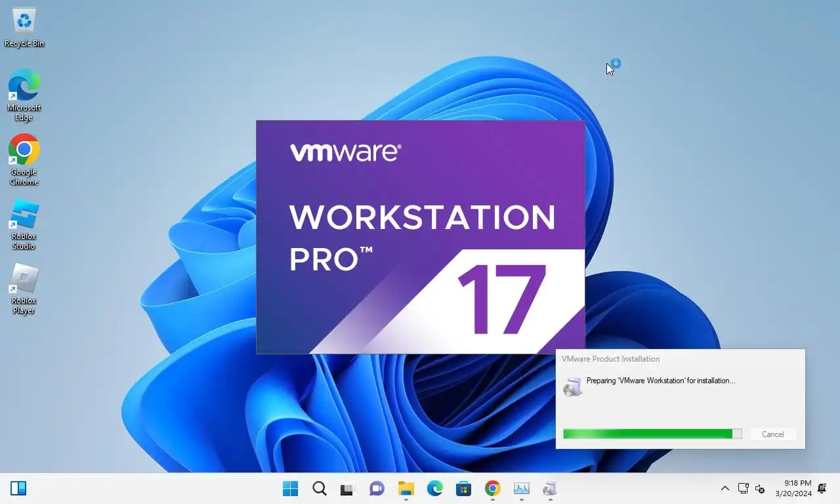Show hidden system tray icons
The width and height of the screenshot is (840, 504).
coord(724,488)
